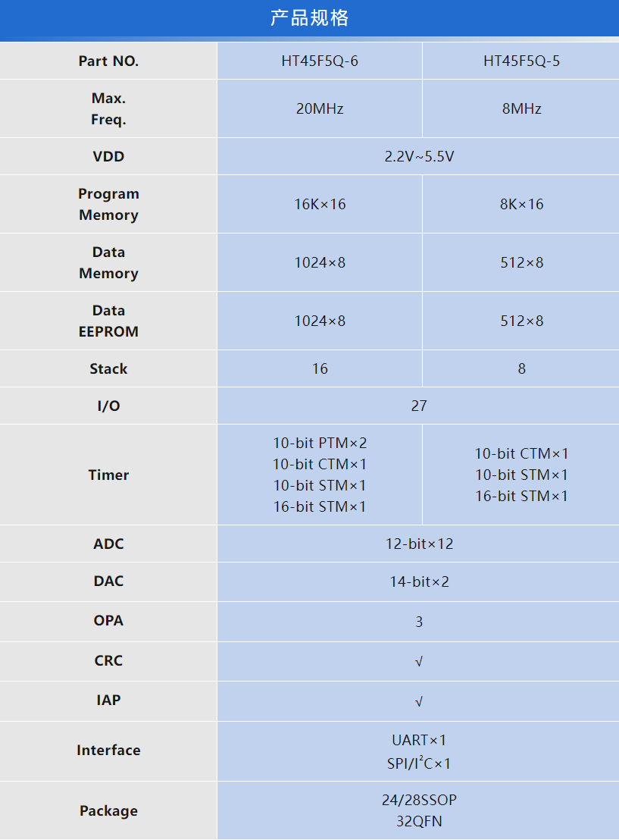Click the checkmark in the CRC row
This screenshot has height=840, width=619.
click(x=419, y=662)
